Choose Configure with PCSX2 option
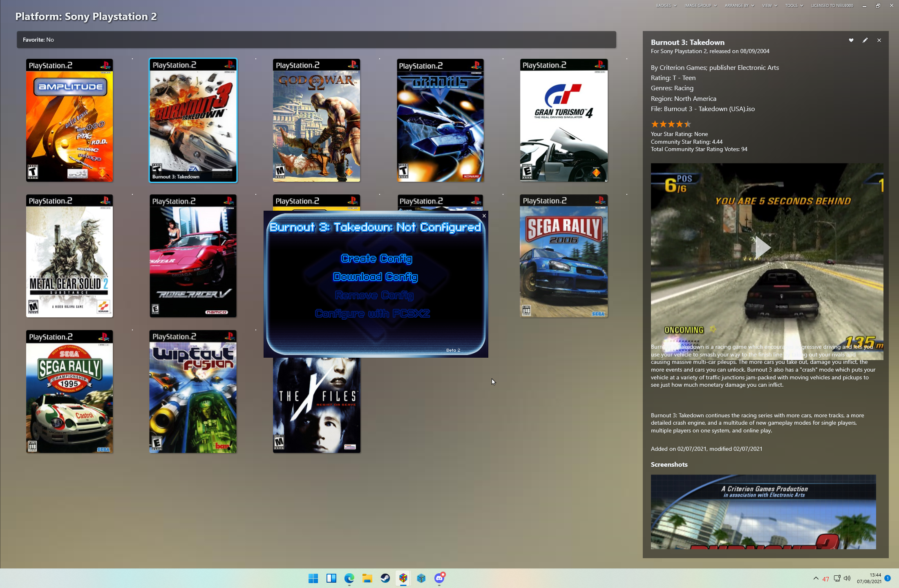The width and height of the screenshot is (899, 588). coord(372,314)
